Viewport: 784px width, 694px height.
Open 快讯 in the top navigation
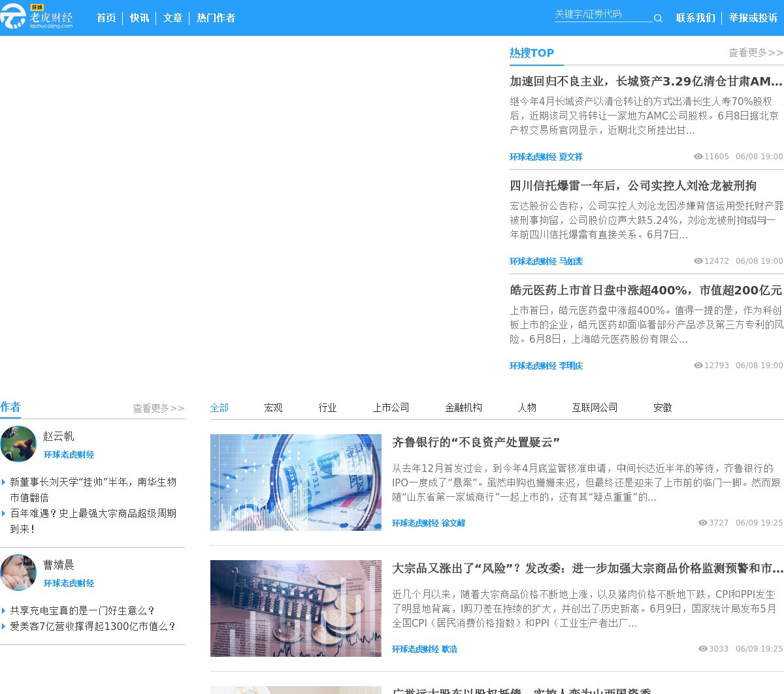tap(139, 18)
